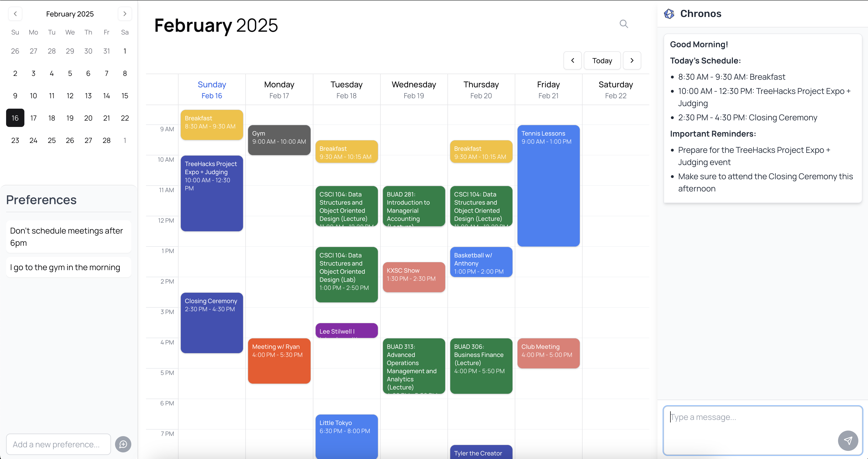Navigate to the next week
Viewport: 868px width, 459px height.
632,61
